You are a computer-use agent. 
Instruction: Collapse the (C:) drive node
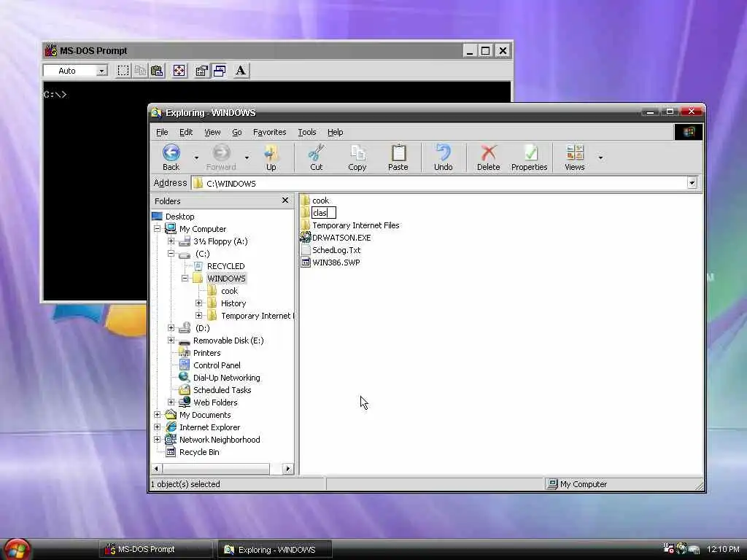(171, 253)
